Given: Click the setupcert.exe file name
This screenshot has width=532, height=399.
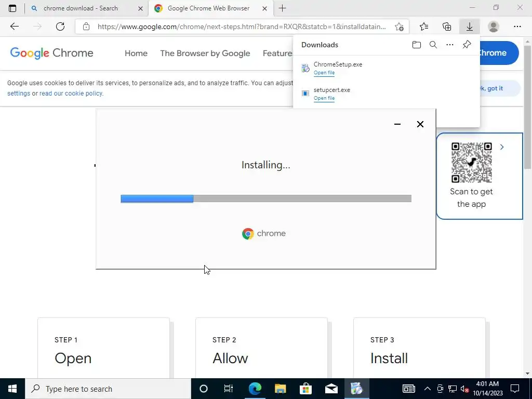Looking at the screenshot, I should coord(332,90).
